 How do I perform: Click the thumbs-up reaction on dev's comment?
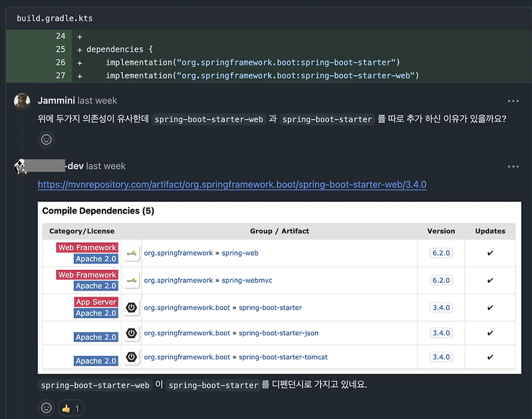click(x=69, y=407)
